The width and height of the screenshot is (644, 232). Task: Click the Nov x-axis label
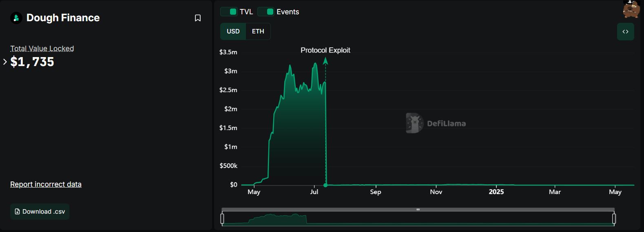coord(436,192)
